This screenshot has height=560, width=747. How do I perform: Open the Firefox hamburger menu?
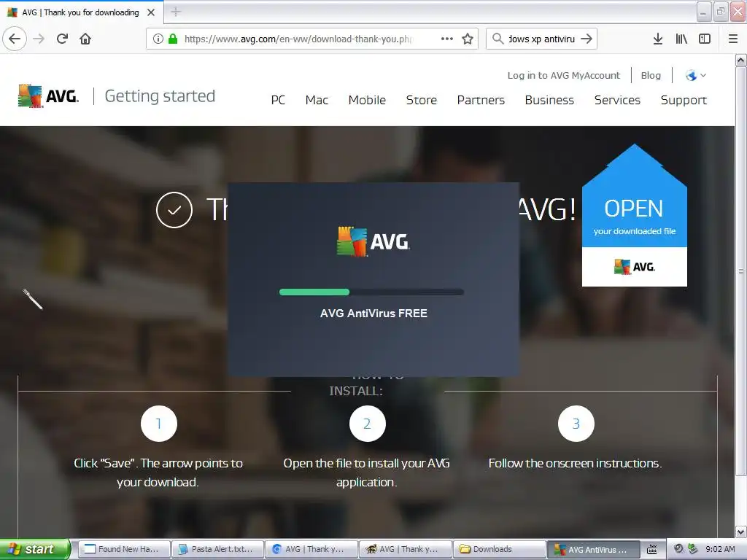click(733, 39)
